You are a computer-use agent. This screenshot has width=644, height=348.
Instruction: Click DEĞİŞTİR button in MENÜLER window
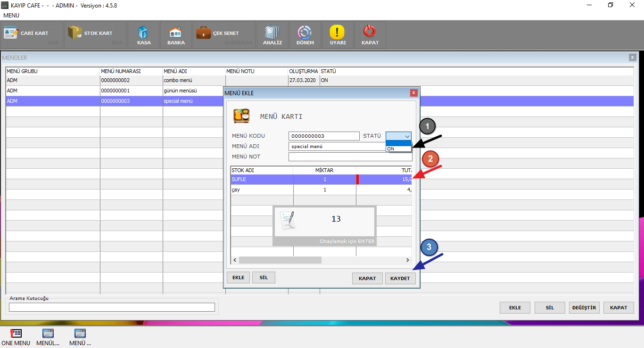click(584, 307)
